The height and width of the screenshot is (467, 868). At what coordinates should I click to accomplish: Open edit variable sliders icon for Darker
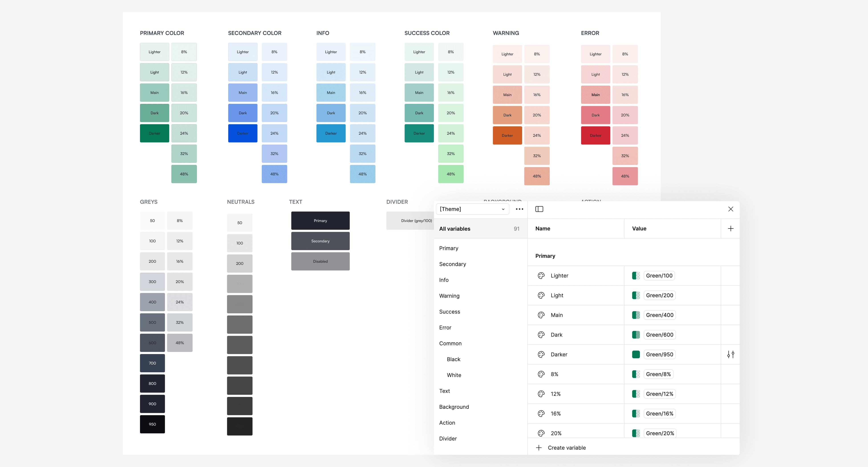(x=730, y=354)
